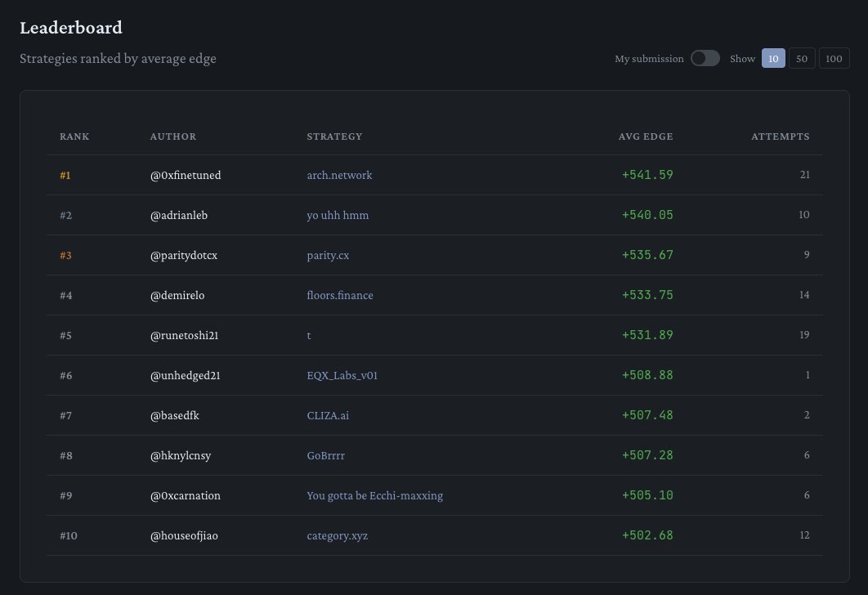Open the EQX_Labs_v01 strategy link

click(342, 375)
